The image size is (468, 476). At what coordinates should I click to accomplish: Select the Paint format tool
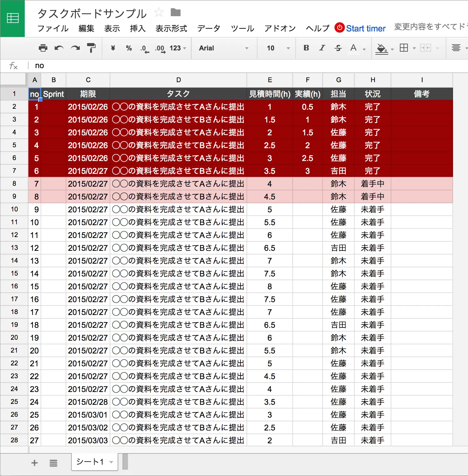[91, 48]
